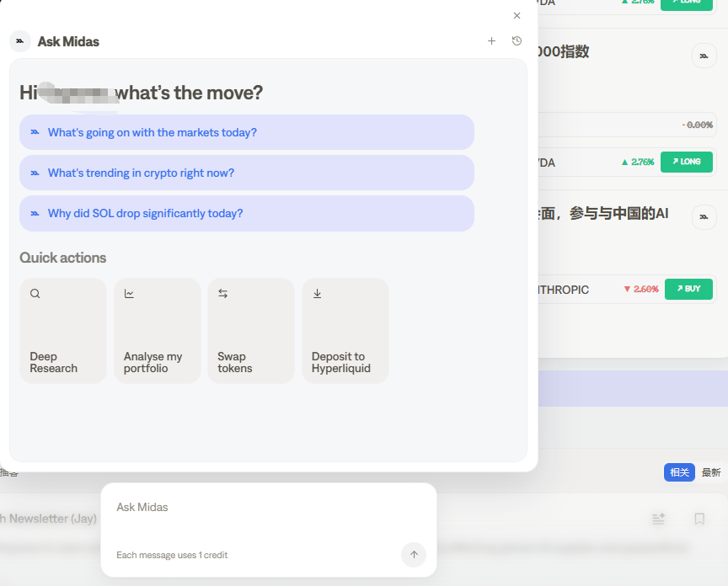Close the Ask Midas panel
Viewport: 728px width, 586px height.
click(517, 16)
